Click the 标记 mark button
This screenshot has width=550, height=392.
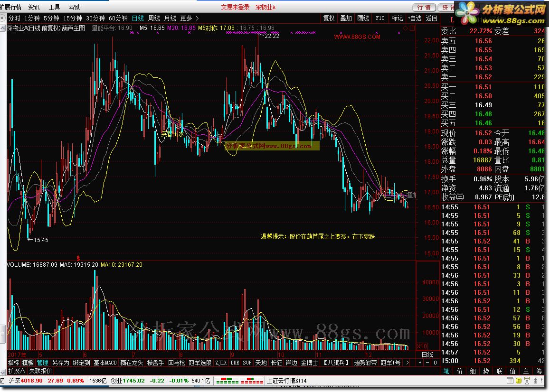[x=397, y=18]
